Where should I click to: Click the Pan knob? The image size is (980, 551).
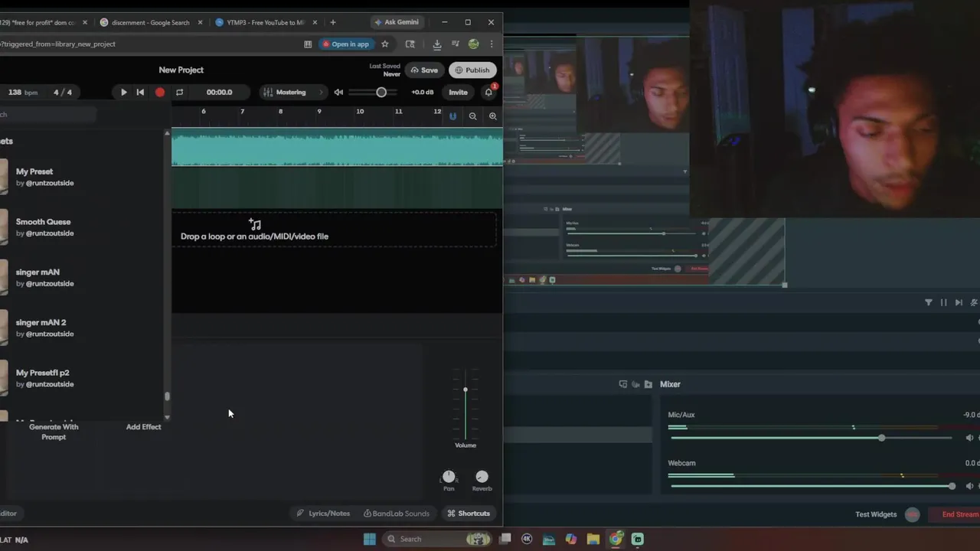449,477
